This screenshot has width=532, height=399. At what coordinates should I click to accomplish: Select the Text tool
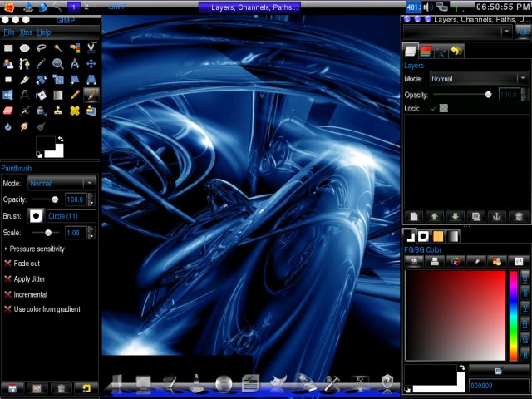click(x=25, y=95)
